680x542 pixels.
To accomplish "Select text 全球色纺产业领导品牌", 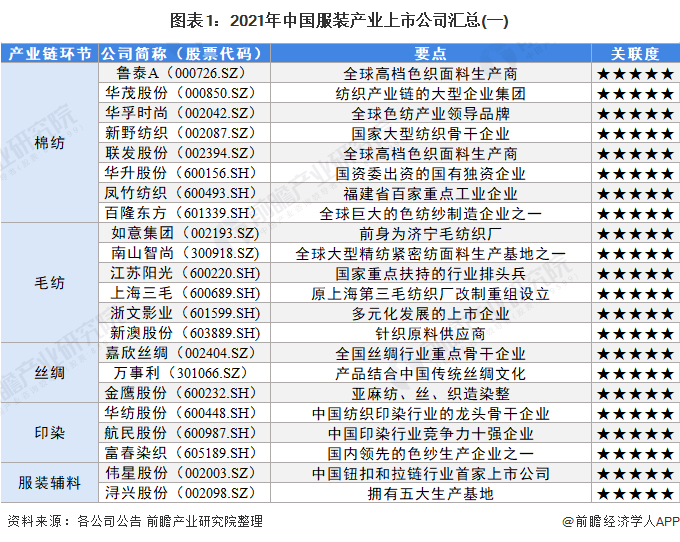I will click(431, 114).
